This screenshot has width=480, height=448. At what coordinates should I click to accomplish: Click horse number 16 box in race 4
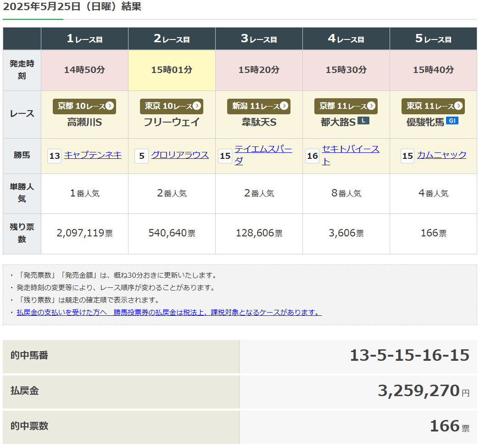312,156
